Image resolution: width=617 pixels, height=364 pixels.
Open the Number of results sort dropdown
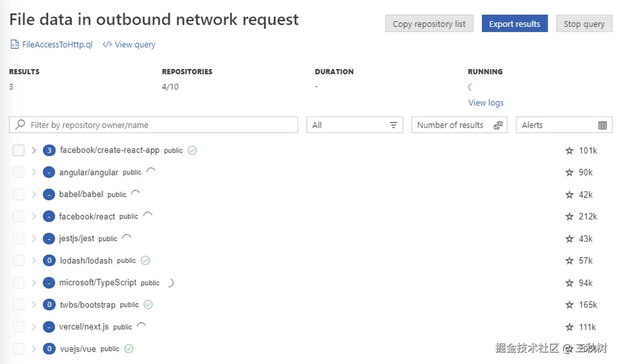point(459,125)
